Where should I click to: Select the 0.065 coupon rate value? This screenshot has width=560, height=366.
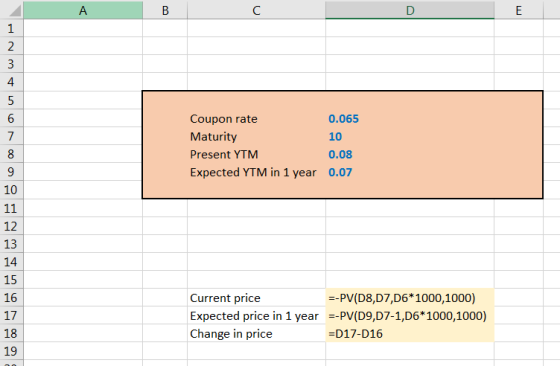click(x=344, y=119)
